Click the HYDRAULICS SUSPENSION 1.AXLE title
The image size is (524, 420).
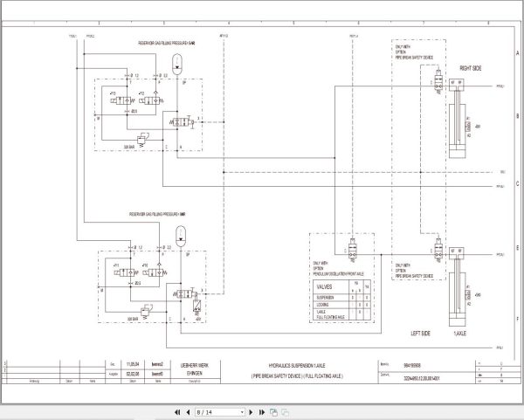click(x=297, y=366)
